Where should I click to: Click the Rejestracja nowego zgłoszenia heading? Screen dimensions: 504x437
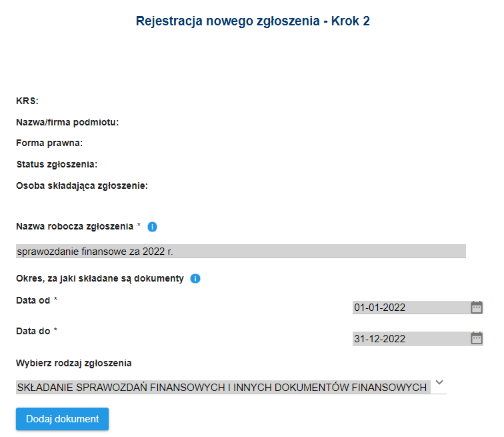(x=253, y=21)
